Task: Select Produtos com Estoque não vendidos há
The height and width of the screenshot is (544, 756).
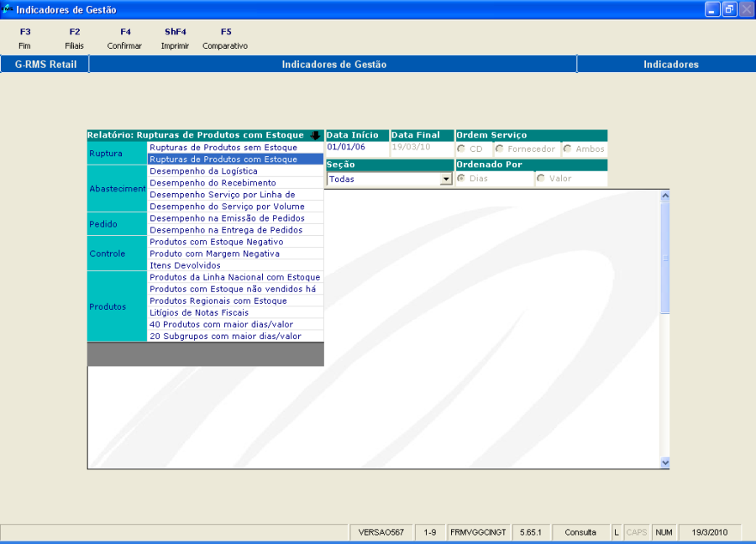Action: click(235, 289)
